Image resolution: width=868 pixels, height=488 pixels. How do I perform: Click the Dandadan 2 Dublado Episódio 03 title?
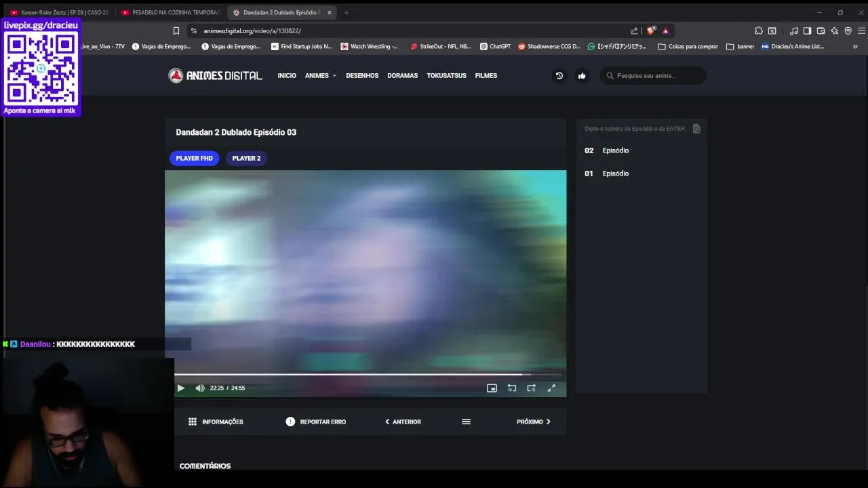point(236,132)
